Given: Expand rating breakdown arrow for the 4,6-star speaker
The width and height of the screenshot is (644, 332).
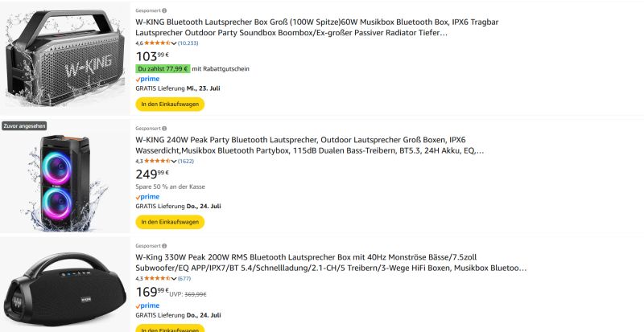Looking at the screenshot, I should click(174, 43).
